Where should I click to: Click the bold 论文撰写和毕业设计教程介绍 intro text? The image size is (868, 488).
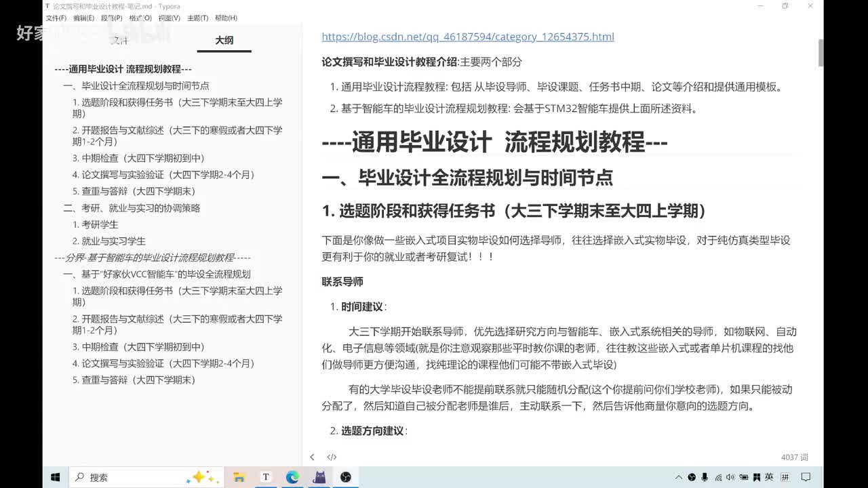tap(390, 62)
